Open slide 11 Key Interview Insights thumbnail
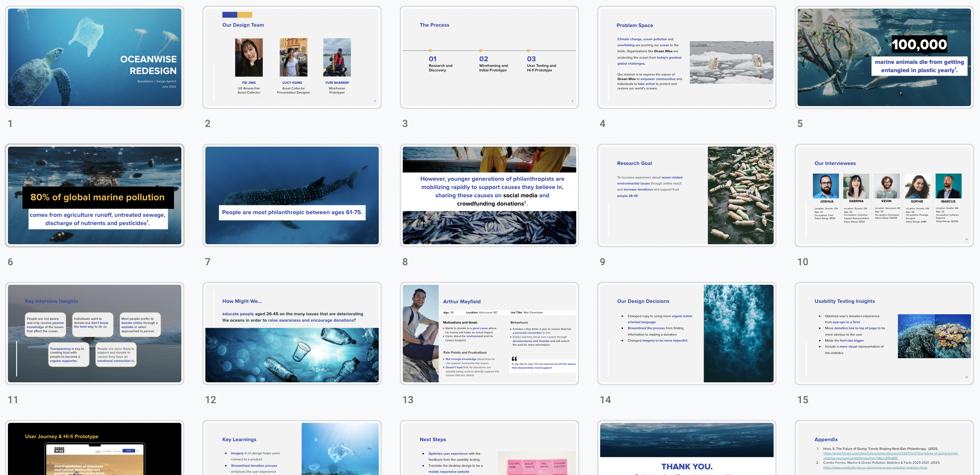The image size is (980, 475). tap(94, 333)
